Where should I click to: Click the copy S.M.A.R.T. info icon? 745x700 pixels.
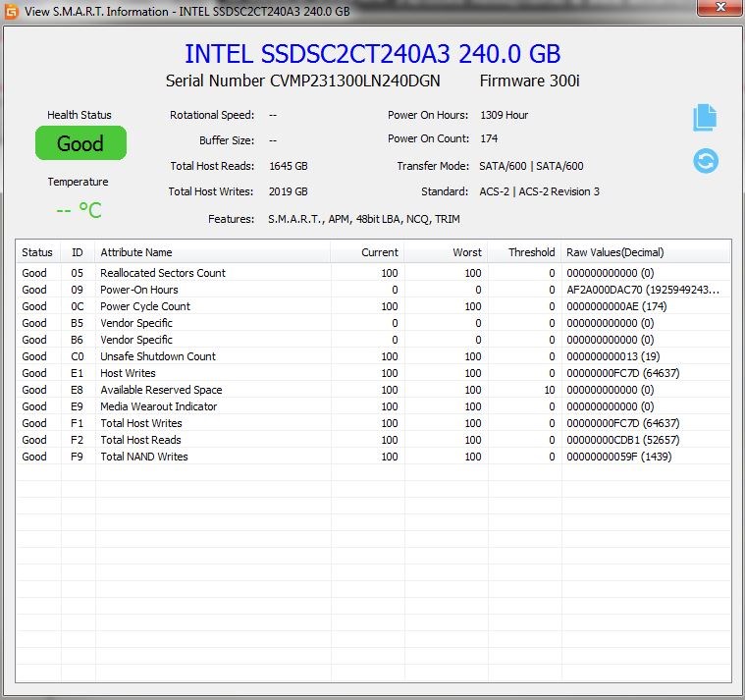point(705,118)
